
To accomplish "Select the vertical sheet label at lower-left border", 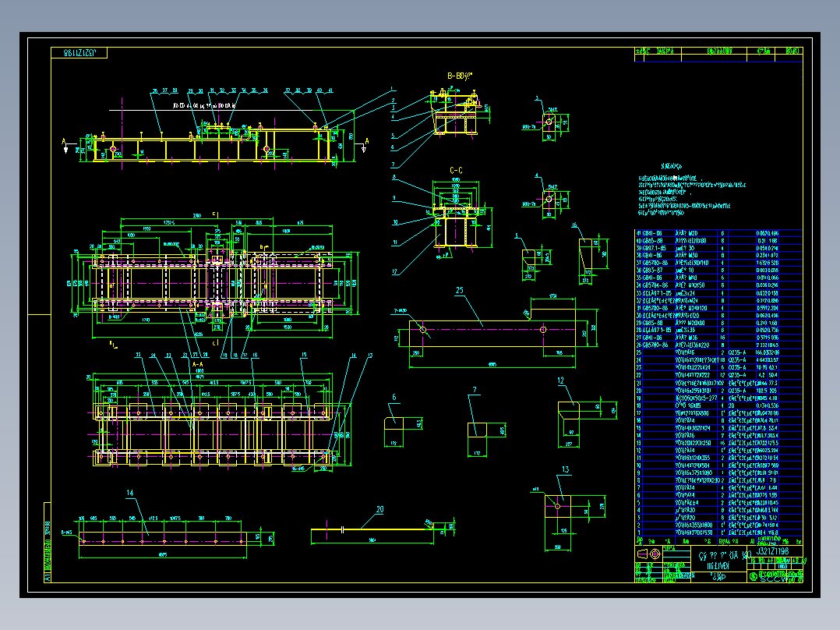I will [x=47, y=542].
